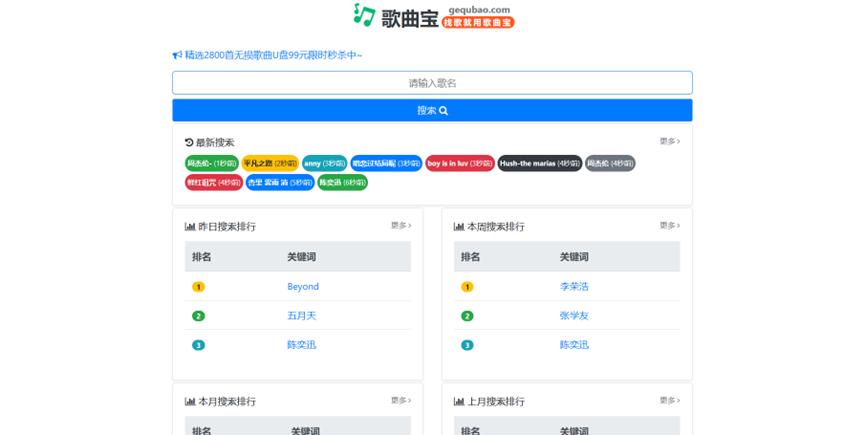Click the bar chart icon beside 本周搜索排行
865x435 pixels.
coord(458,227)
